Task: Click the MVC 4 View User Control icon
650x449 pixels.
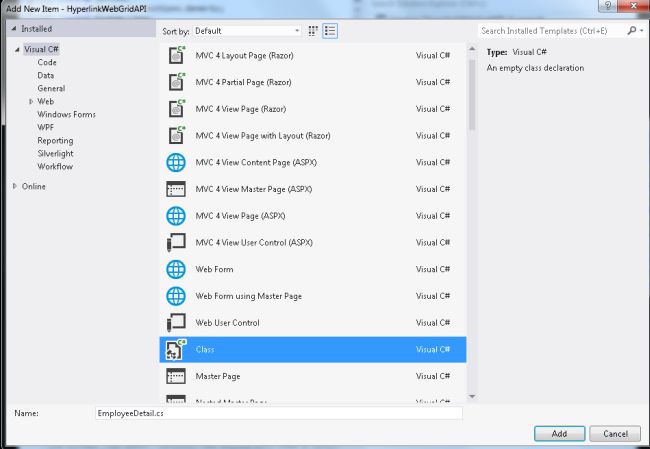Action: point(176,243)
